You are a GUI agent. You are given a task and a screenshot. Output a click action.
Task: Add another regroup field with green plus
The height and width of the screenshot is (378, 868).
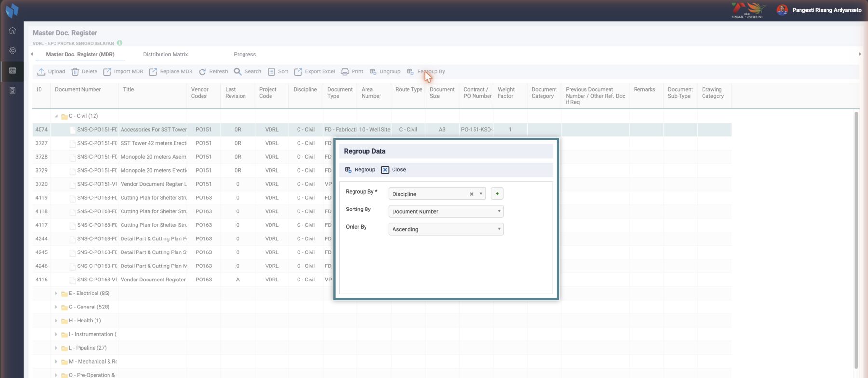pos(497,194)
